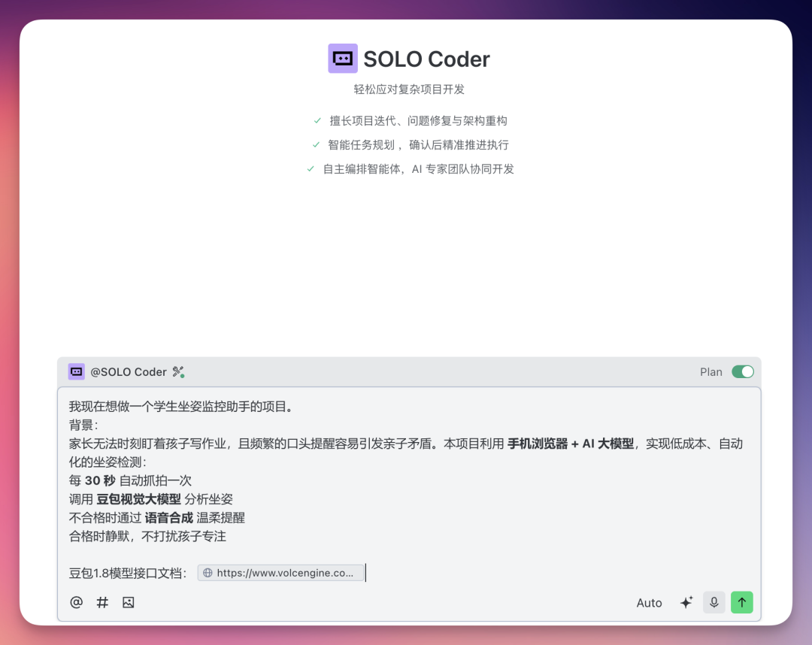Click the globe icon in the URL chip
The width and height of the screenshot is (812, 645).
208,573
